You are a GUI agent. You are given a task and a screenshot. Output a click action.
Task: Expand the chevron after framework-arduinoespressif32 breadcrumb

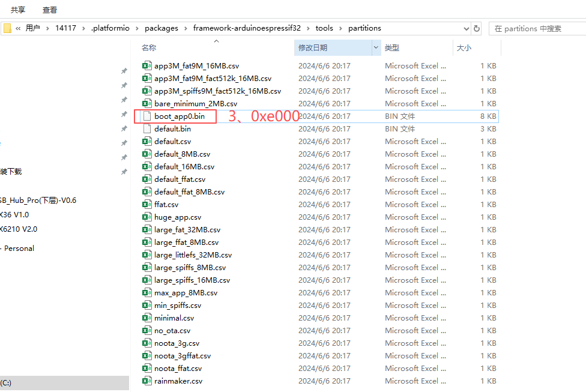pyautogui.click(x=308, y=28)
